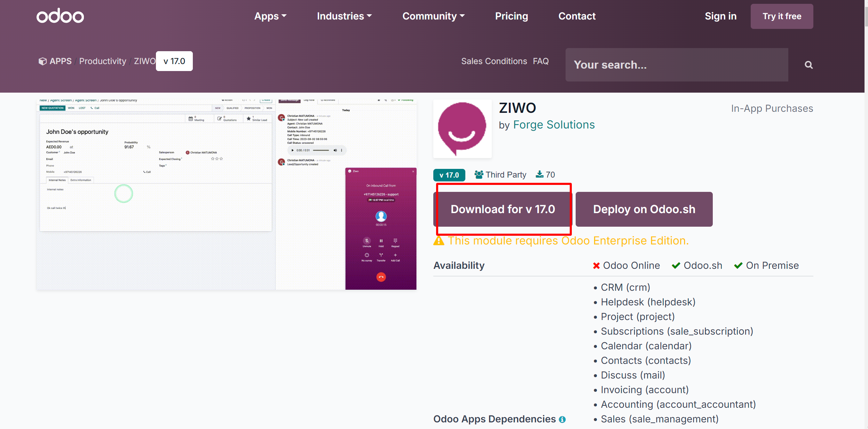The width and height of the screenshot is (868, 429).
Task: Click the In-App Purchases label
Action: click(772, 109)
